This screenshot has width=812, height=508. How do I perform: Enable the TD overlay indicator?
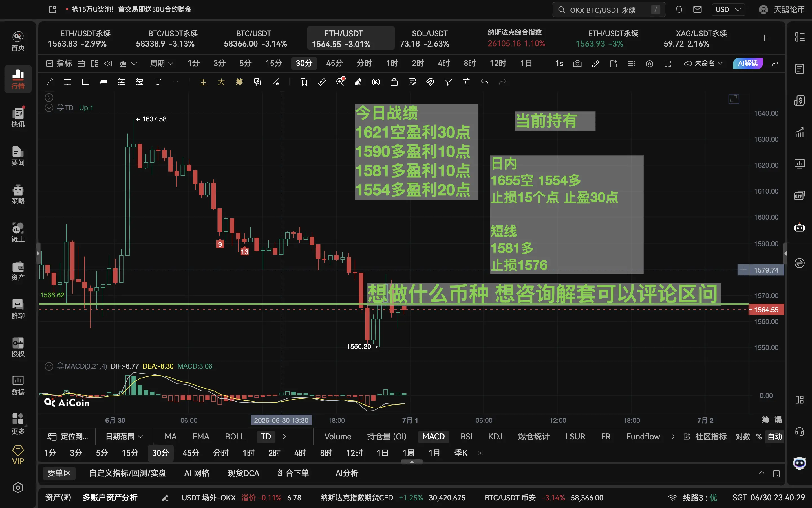[x=266, y=436]
